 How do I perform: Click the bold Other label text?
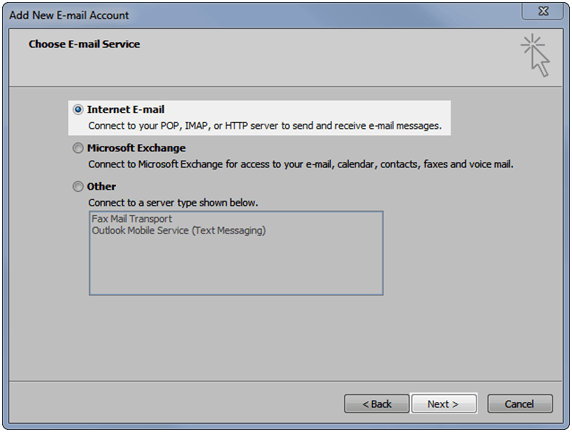(101, 186)
